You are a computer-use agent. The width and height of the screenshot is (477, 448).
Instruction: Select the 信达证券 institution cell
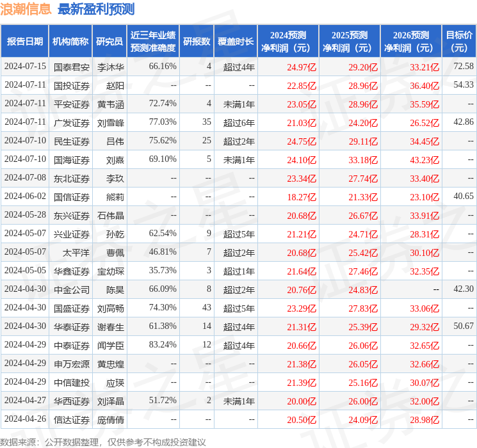[x=72, y=420]
